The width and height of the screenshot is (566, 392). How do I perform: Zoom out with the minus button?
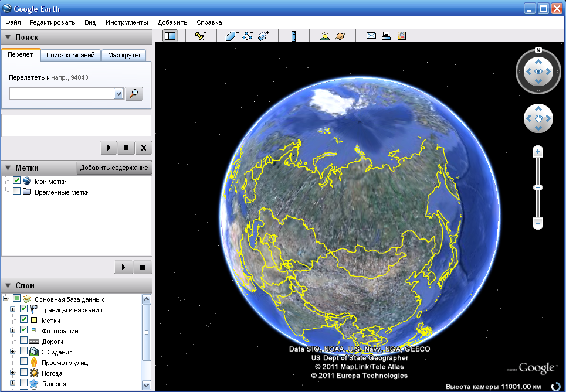538,223
